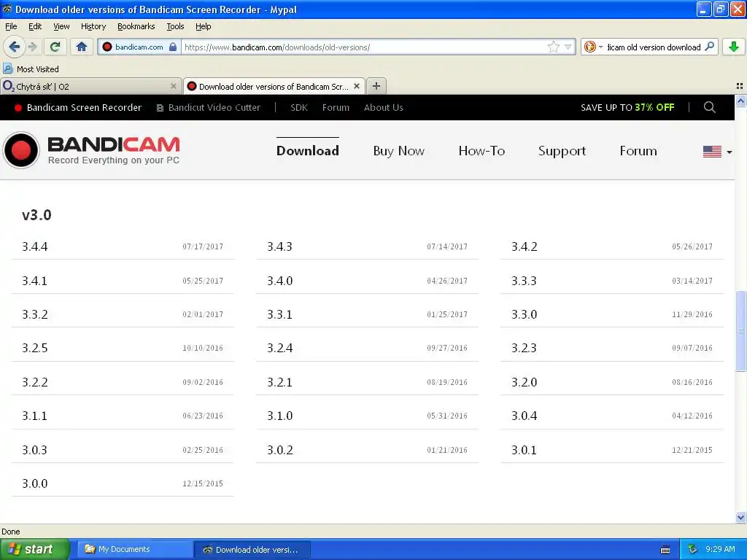The width and height of the screenshot is (747, 560).
Task: Open the Windows Start menu
Action: pos(35,549)
